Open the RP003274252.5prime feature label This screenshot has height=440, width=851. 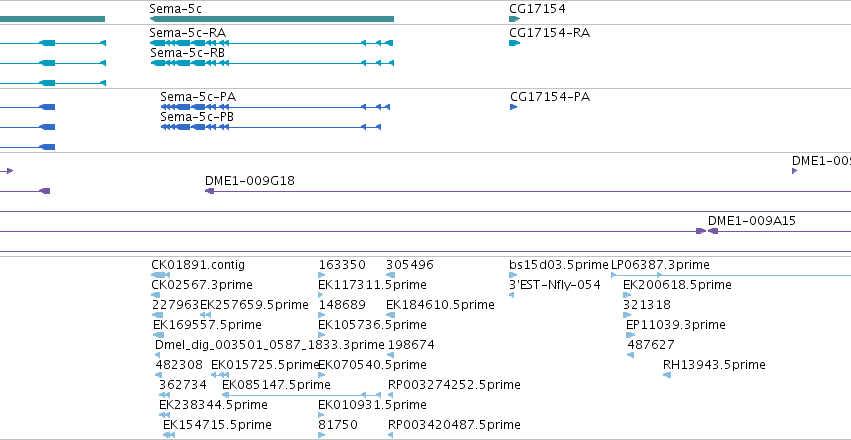point(454,385)
